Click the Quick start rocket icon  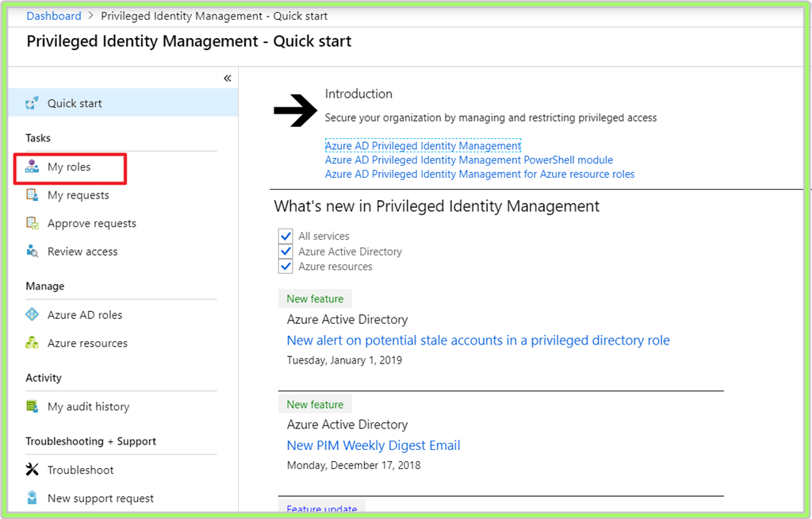click(32, 103)
